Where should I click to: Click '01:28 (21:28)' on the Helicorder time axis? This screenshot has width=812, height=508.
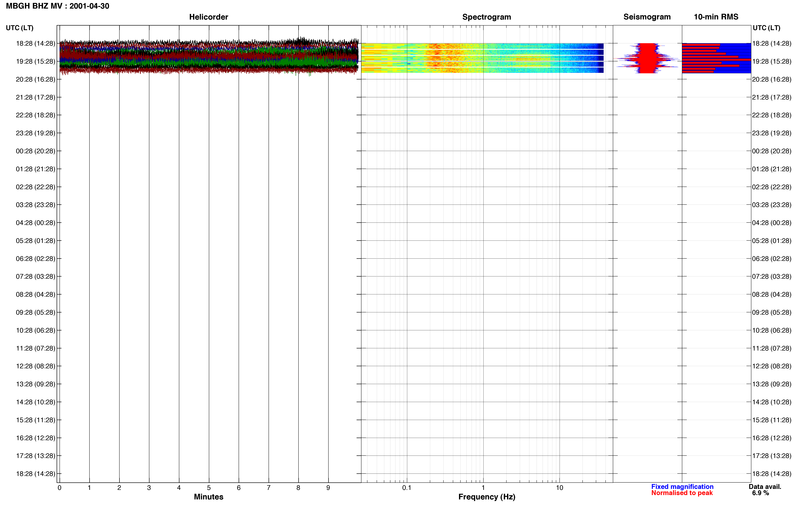[x=36, y=169]
